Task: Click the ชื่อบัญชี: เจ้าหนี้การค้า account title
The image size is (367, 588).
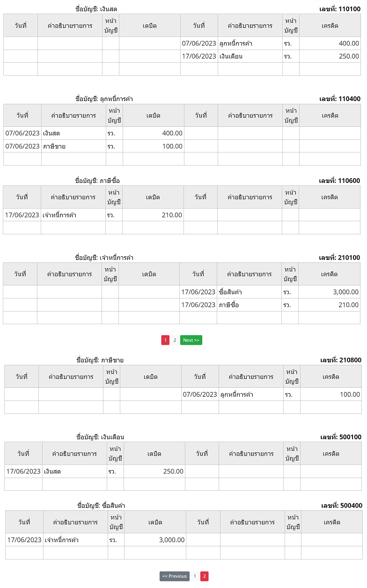Action: click(104, 258)
